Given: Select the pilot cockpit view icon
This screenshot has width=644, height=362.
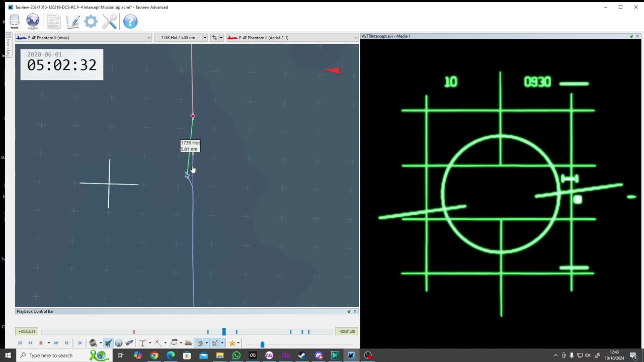Looking at the screenshot, I should pyautogui.click(x=93, y=343).
